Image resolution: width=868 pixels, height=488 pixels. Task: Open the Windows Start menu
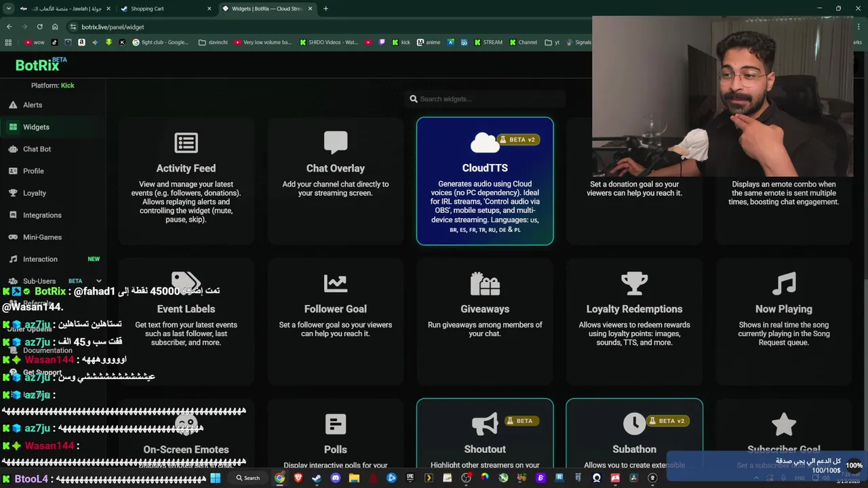[215, 478]
